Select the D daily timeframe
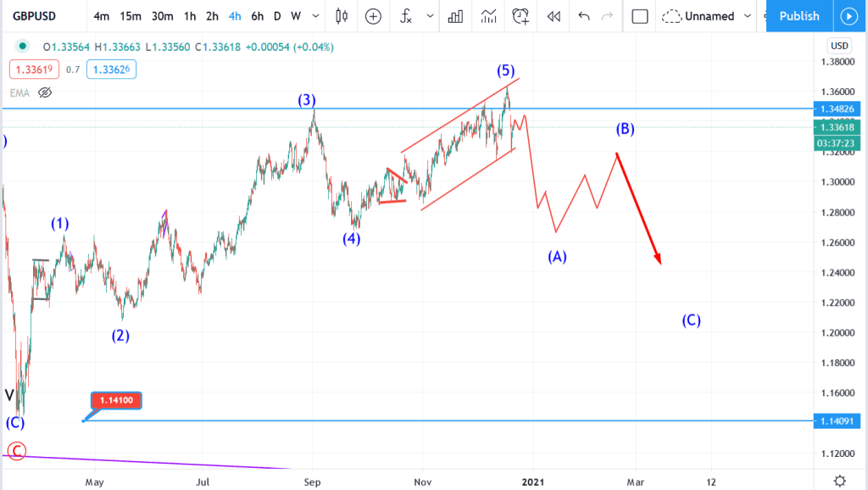This screenshot has width=868, height=490. tap(277, 16)
